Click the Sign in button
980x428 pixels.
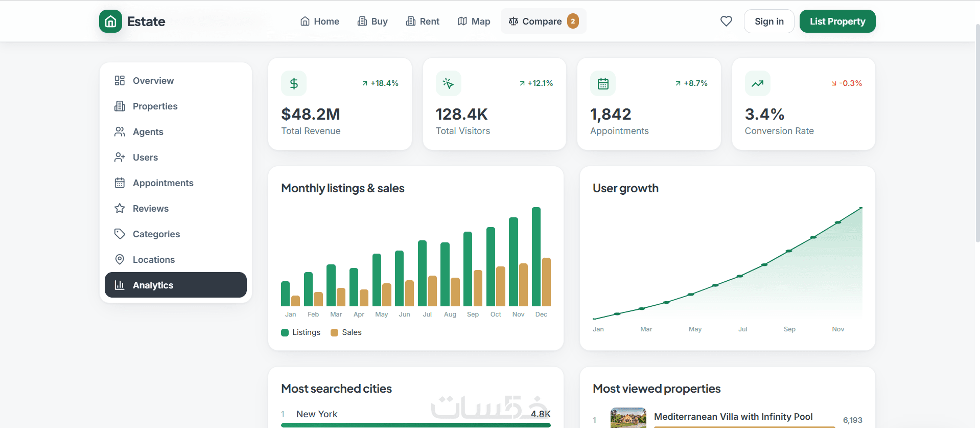click(769, 21)
